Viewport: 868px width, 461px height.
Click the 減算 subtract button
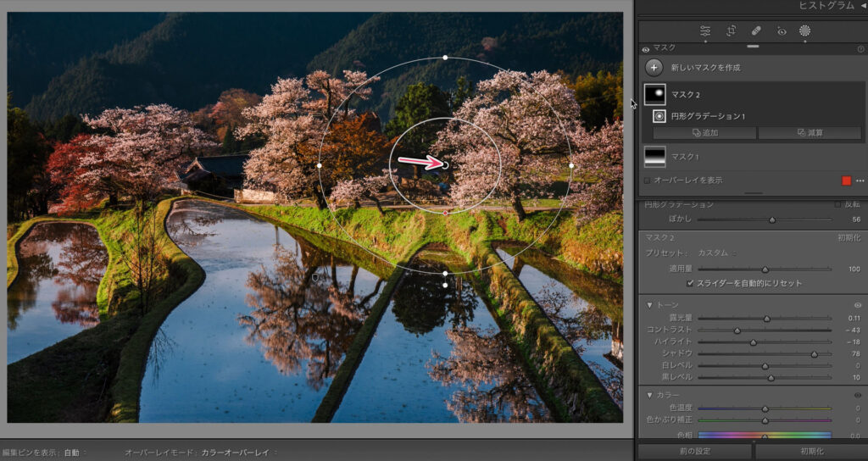coord(809,133)
